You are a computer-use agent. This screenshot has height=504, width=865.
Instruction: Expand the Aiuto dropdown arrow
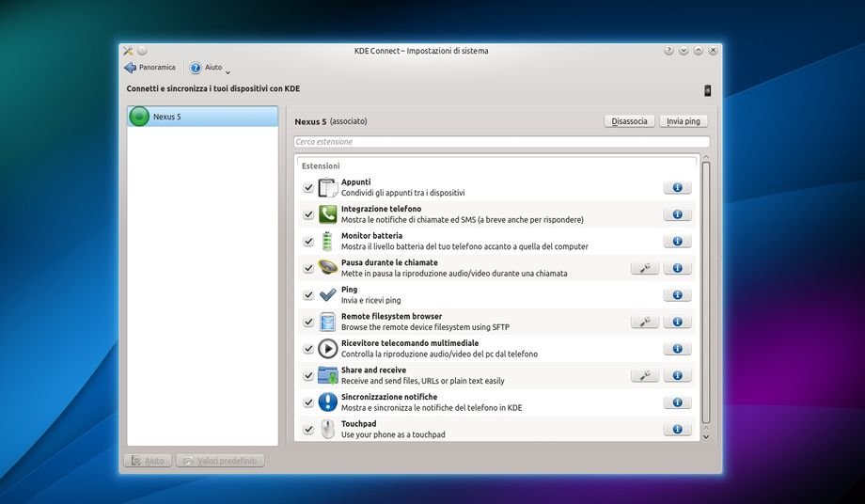(x=228, y=71)
